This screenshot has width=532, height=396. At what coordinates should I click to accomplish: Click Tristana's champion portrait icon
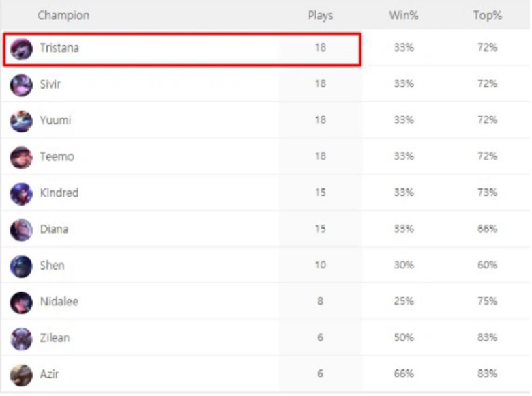pos(21,49)
